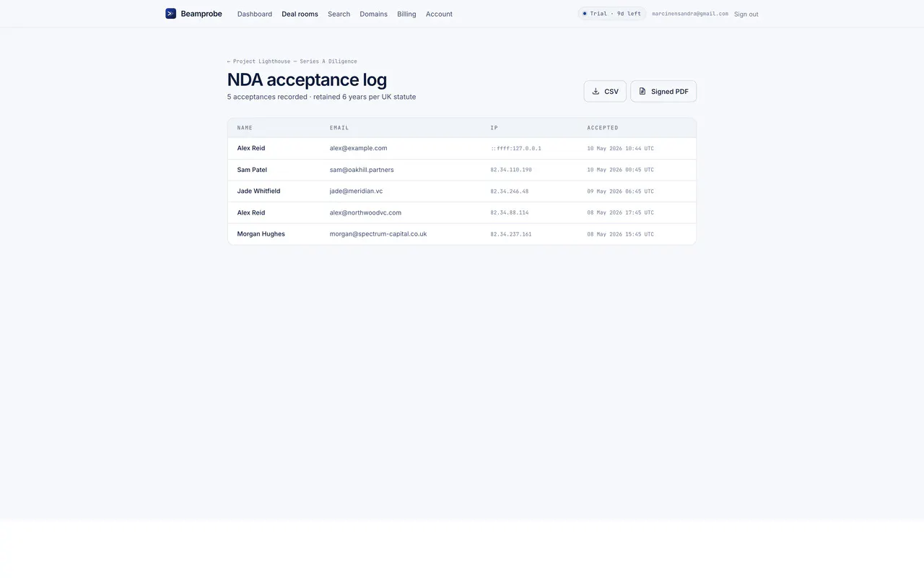This screenshot has width=924, height=578.
Task: Open the Account page
Action: click(439, 14)
